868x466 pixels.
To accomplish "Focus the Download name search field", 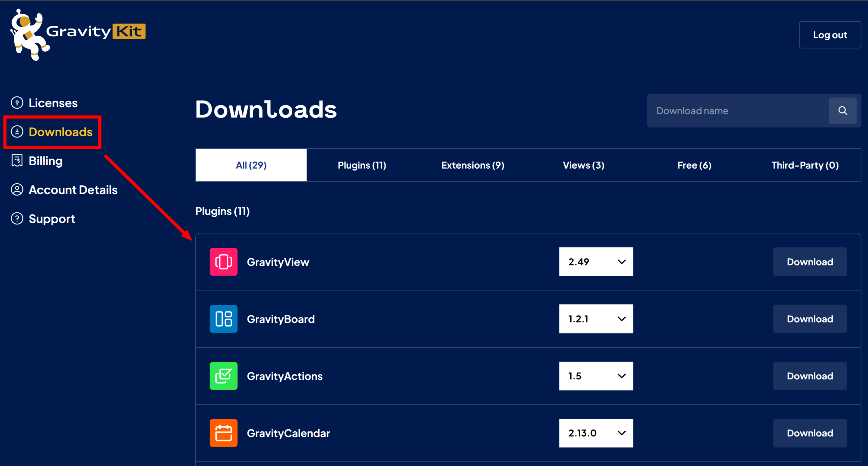I will pyautogui.click(x=737, y=111).
